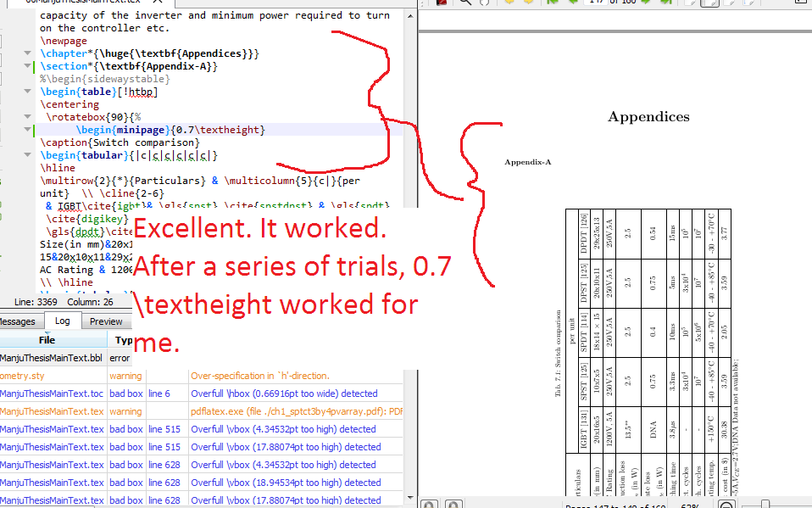Image resolution: width=812 pixels, height=508 pixels.
Task: Select 'Over-specification in h-direction' warning
Action: pos(260,376)
